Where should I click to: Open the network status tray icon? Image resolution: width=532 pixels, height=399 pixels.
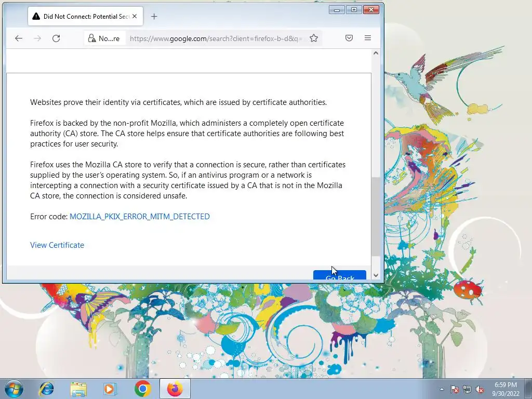pyautogui.click(x=467, y=389)
